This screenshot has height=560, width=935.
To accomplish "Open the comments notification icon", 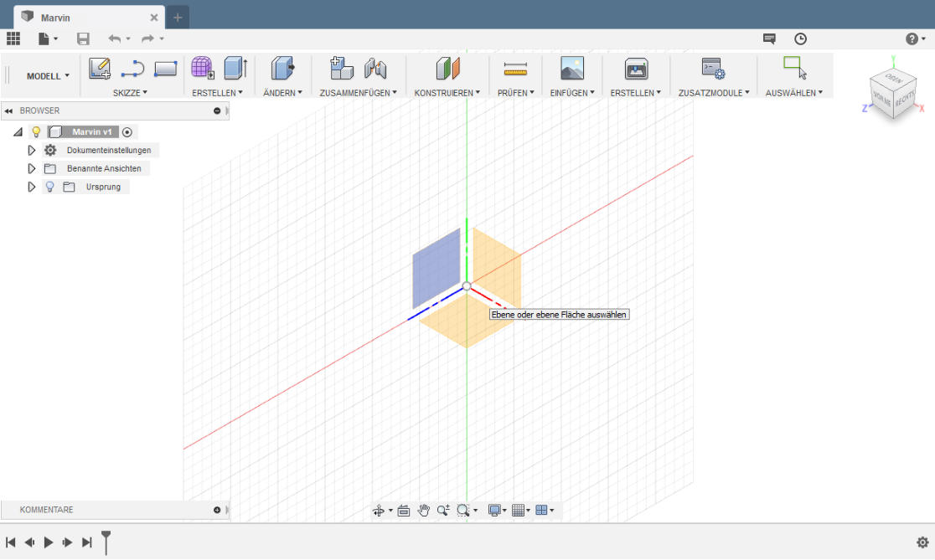I will [769, 39].
